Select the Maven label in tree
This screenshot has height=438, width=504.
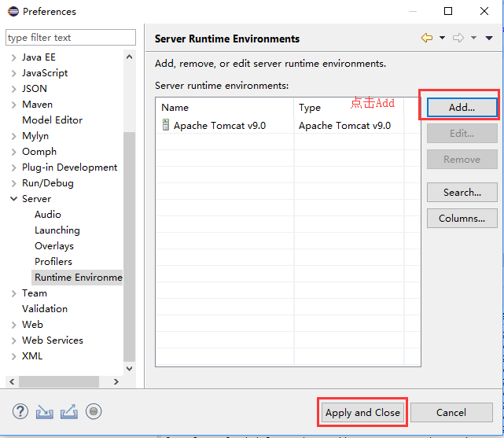pyautogui.click(x=37, y=105)
